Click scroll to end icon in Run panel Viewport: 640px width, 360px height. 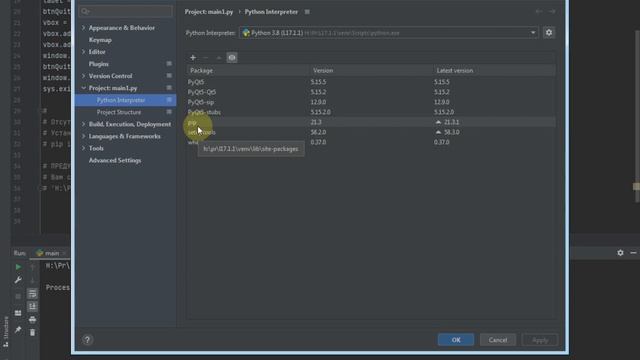coord(32,307)
